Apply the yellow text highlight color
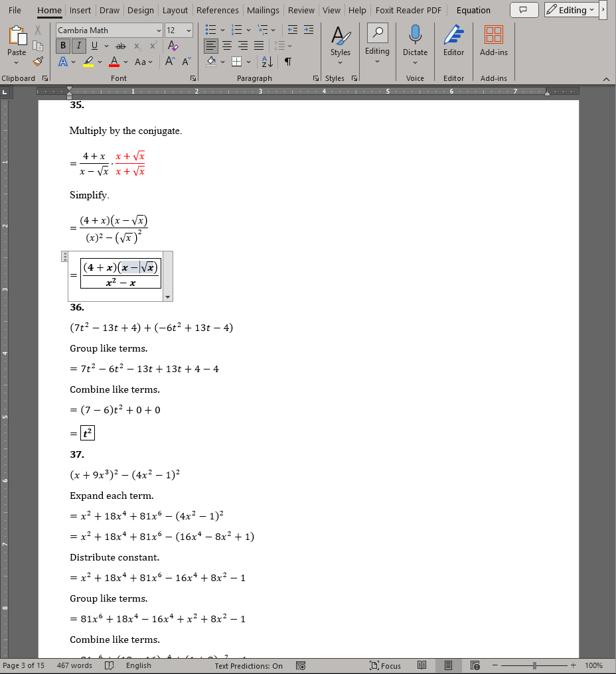616x674 pixels. coord(88,62)
